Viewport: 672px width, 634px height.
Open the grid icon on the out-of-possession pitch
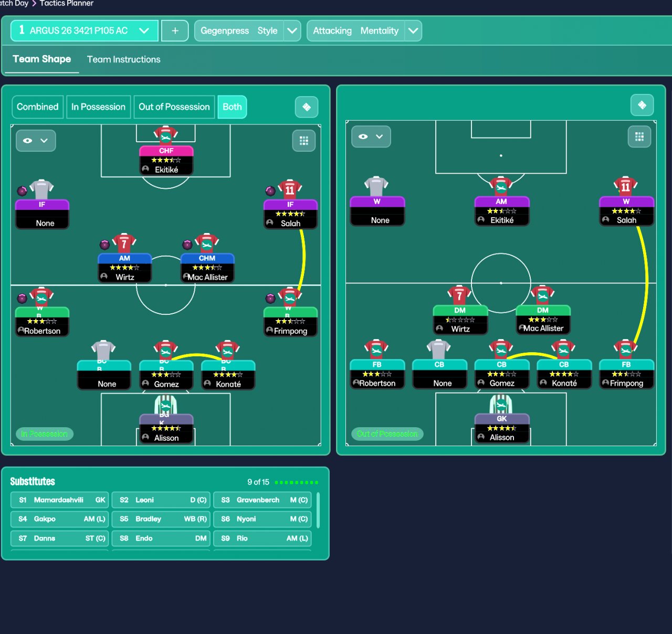coord(639,136)
